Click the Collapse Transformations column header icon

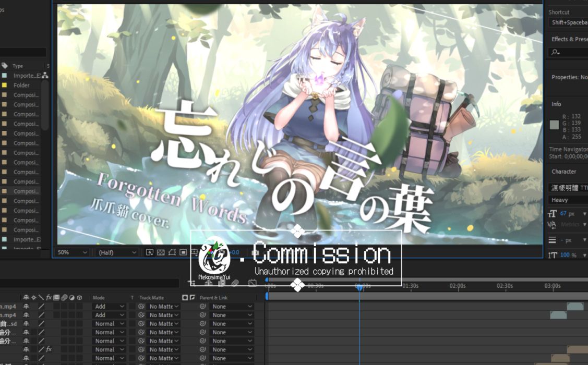[x=34, y=297]
